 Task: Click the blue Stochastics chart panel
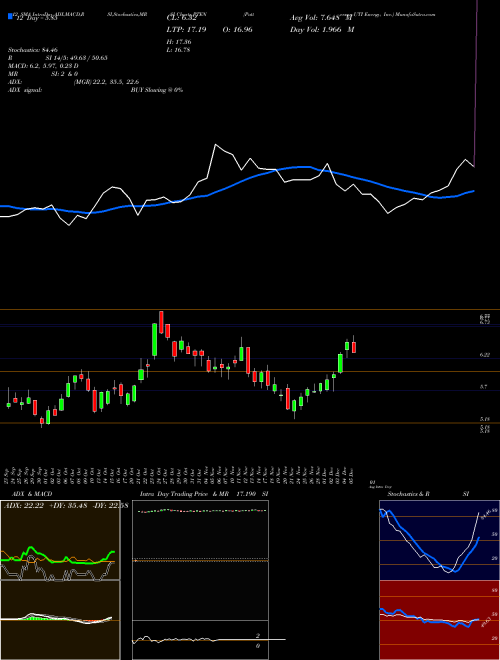click(x=439, y=540)
